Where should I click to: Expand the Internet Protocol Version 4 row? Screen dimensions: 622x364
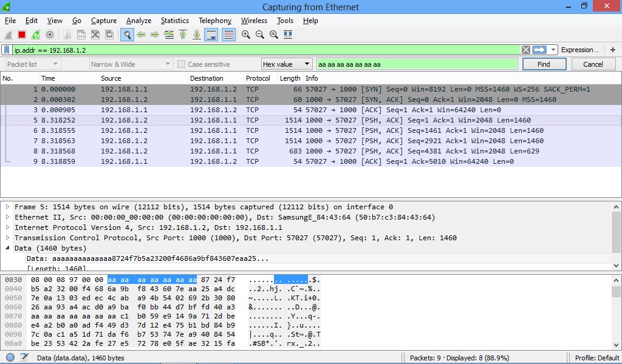click(x=7, y=227)
